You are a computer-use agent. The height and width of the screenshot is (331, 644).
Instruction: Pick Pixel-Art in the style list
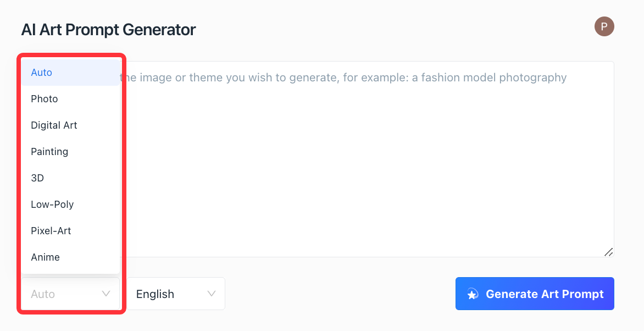pyautogui.click(x=71, y=231)
